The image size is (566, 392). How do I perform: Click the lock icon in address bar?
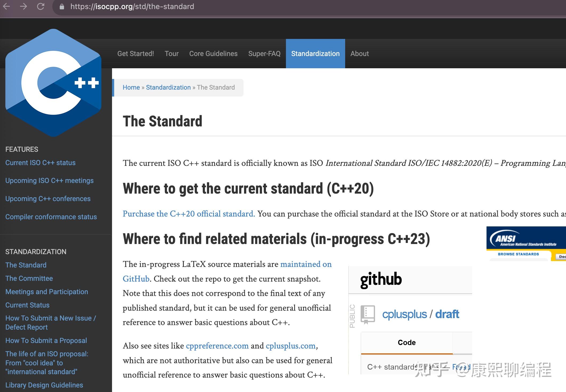[x=62, y=7]
